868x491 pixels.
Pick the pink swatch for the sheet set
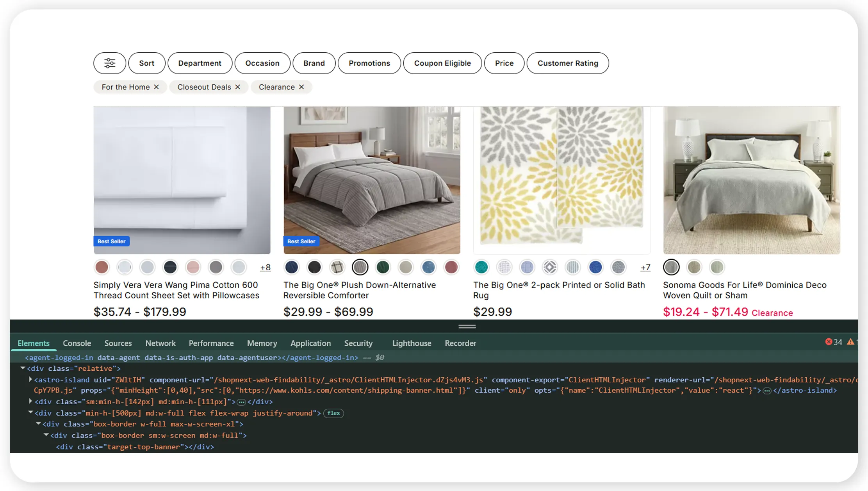193,267
